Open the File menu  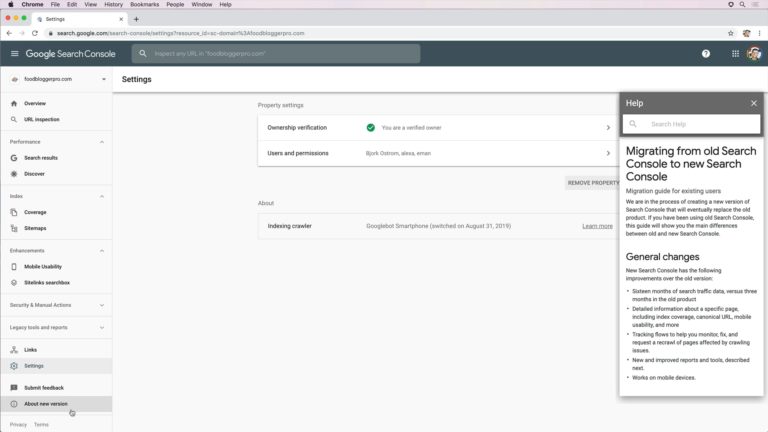(55, 4)
